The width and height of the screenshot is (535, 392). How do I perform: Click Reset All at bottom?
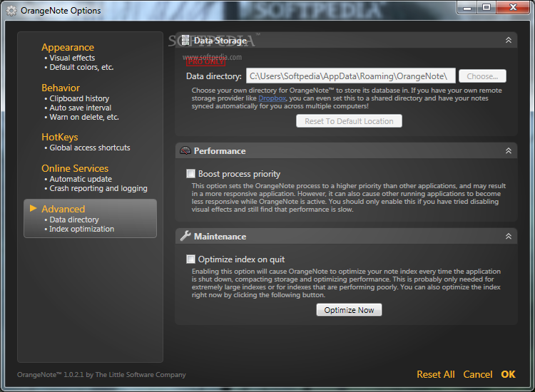coord(436,374)
